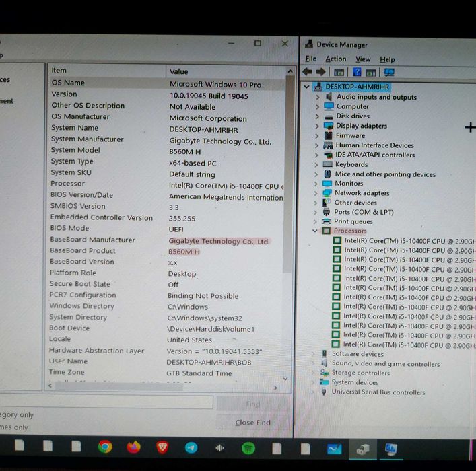Click the 'B560M H' BaseBoard Product value

[184, 252]
